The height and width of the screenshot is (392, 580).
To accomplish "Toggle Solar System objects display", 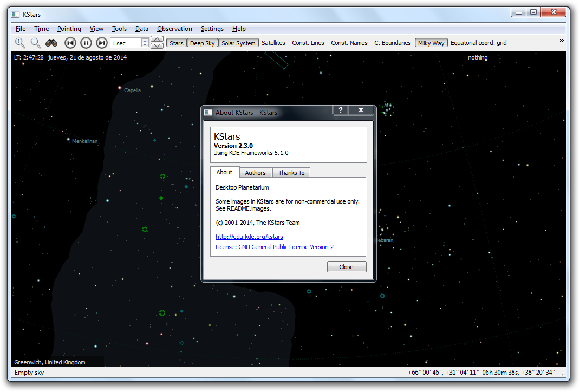I will [238, 43].
